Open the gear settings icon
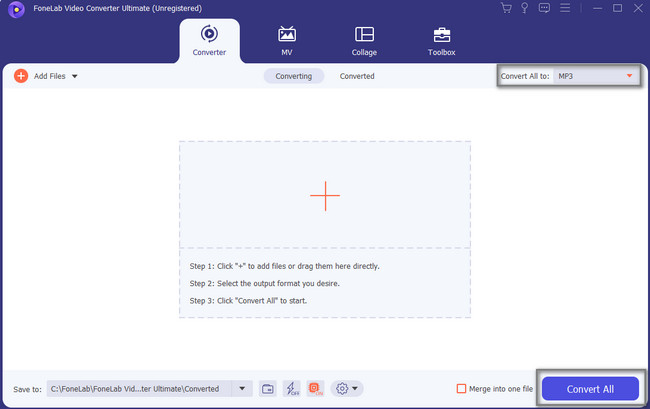Image resolution: width=650 pixels, height=409 pixels. click(x=342, y=389)
